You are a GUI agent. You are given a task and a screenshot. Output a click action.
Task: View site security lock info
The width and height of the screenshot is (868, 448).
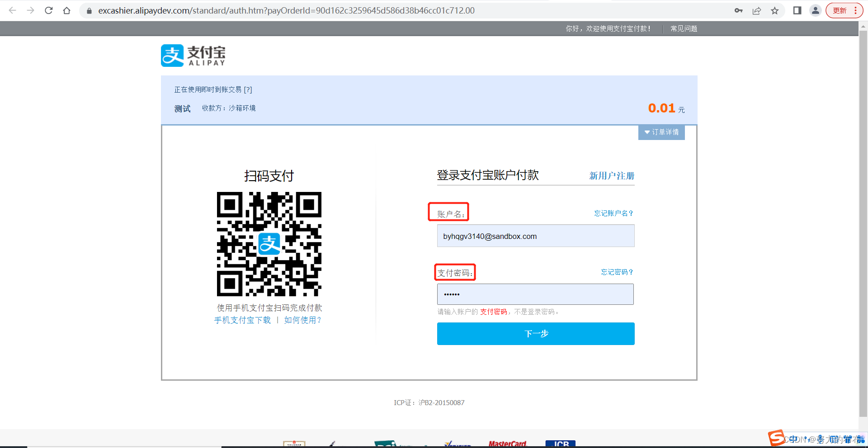pos(89,10)
